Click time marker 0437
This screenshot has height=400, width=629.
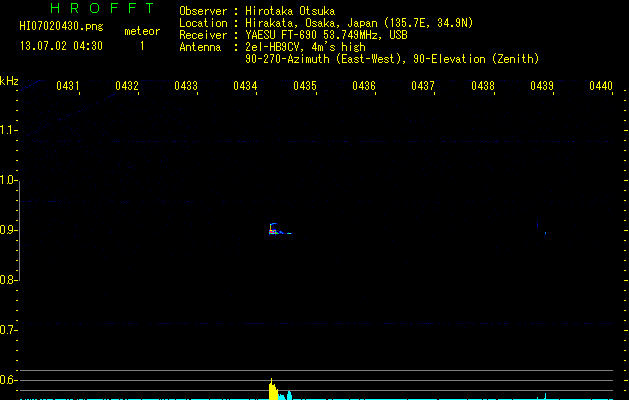[x=423, y=86]
